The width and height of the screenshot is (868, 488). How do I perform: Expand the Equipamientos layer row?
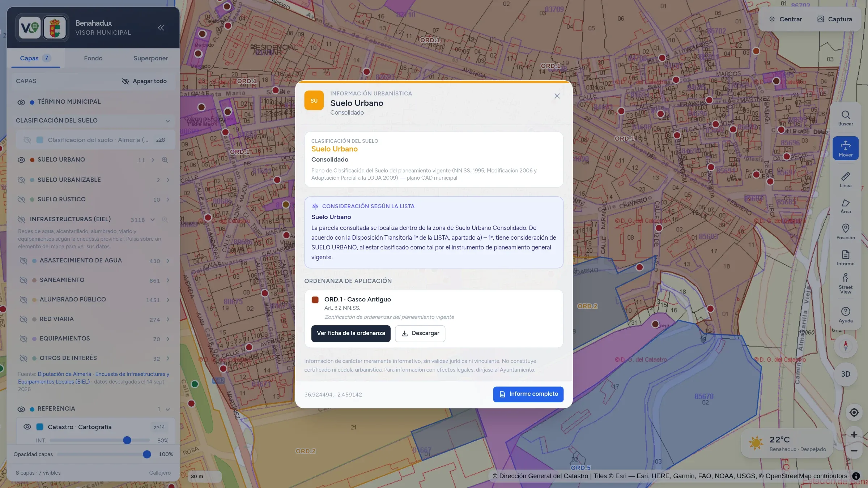pyautogui.click(x=168, y=339)
